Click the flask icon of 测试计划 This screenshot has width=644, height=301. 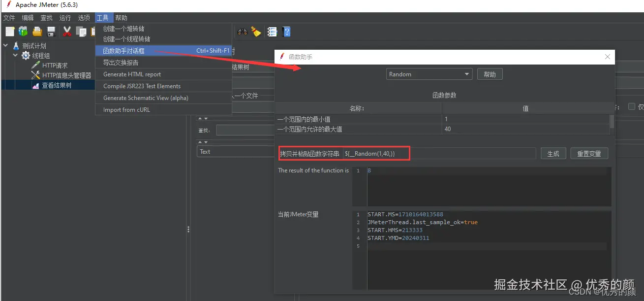pyautogui.click(x=16, y=46)
